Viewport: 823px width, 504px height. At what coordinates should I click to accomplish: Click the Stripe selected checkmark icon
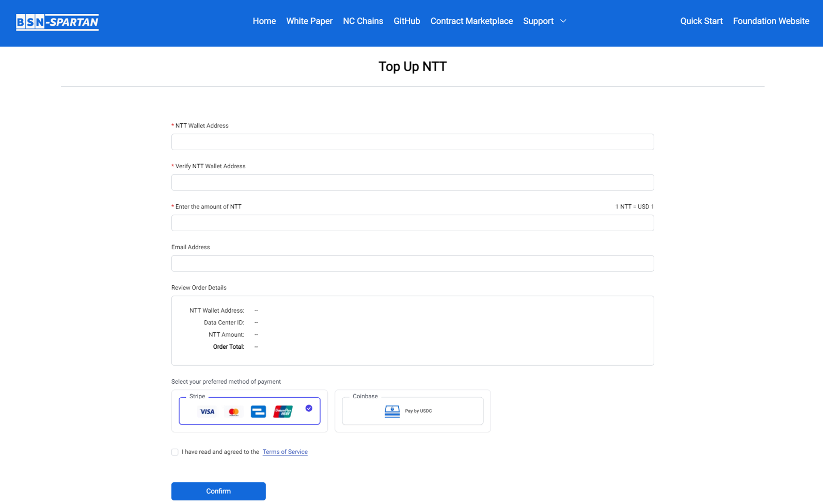pos(309,408)
